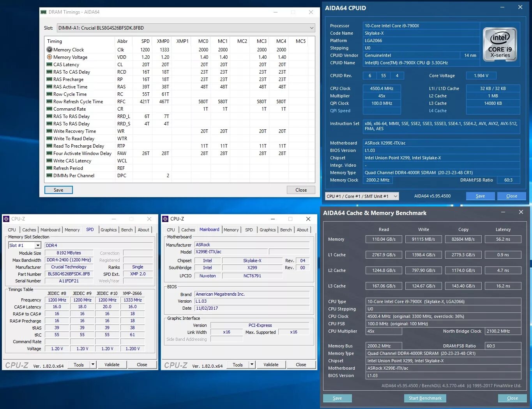Click the L4 Cache link label
The image size is (532, 409).
pos(438,111)
